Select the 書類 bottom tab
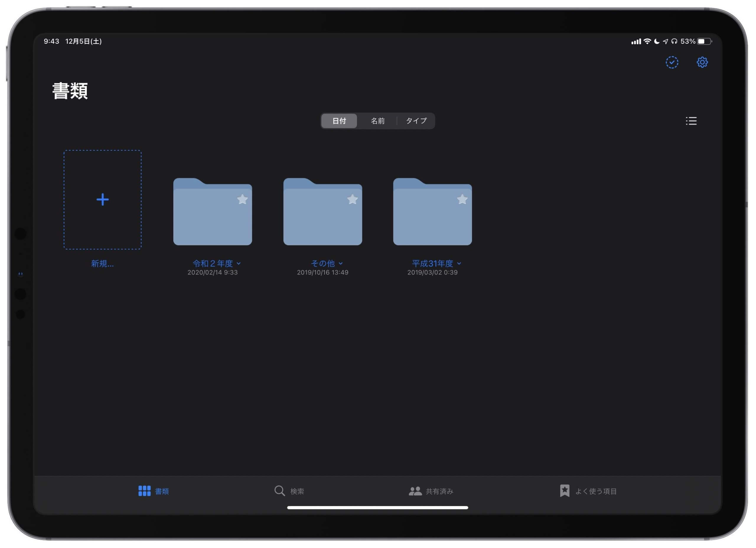The image size is (756, 548). coord(154,491)
